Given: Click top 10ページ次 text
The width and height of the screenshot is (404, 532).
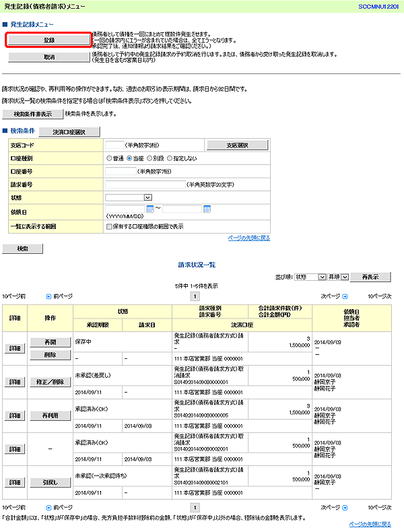Looking at the screenshot, I should point(380,296).
